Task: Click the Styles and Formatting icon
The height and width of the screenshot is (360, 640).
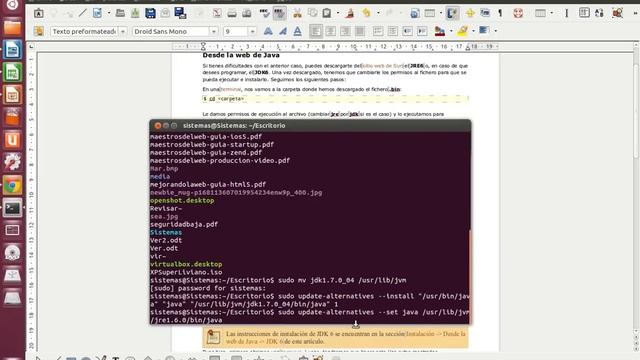Action: [x=38, y=31]
